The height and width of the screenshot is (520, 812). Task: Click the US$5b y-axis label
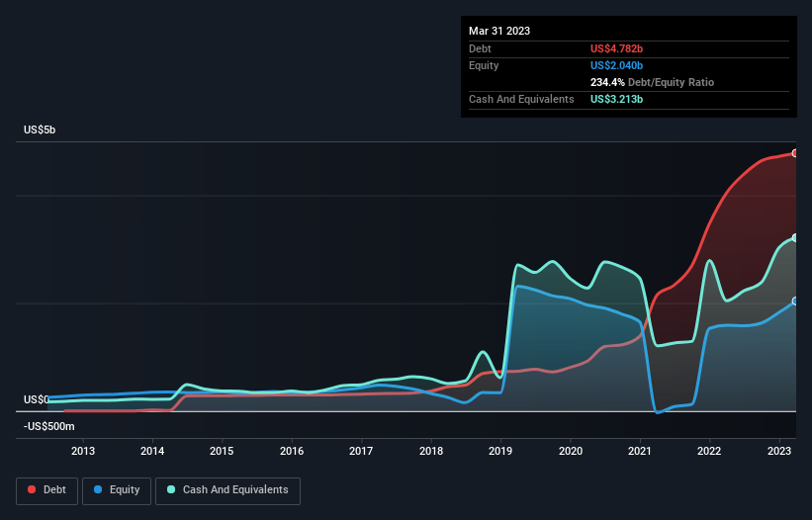(x=40, y=130)
